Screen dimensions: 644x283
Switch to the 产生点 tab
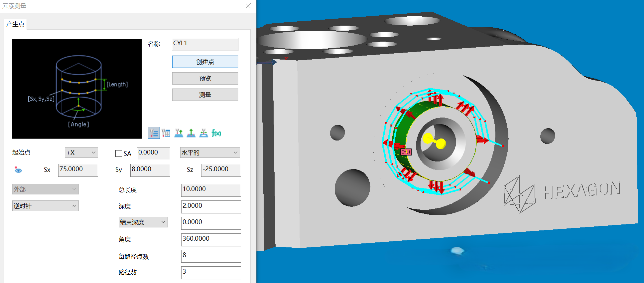(15, 24)
